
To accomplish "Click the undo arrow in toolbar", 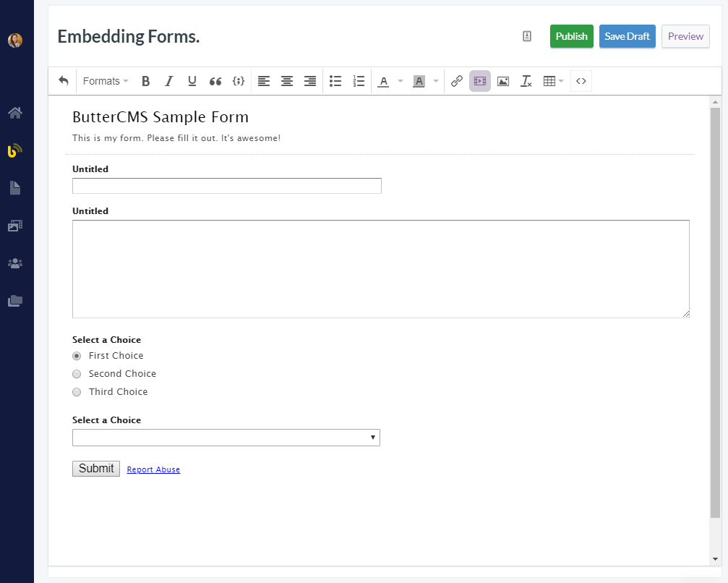I will [x=63, y=81].
